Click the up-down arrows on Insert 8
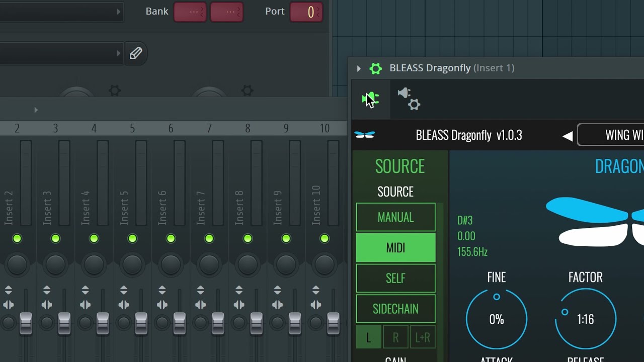This screenshot has height=362, width=644. click(x=239, y=290)
